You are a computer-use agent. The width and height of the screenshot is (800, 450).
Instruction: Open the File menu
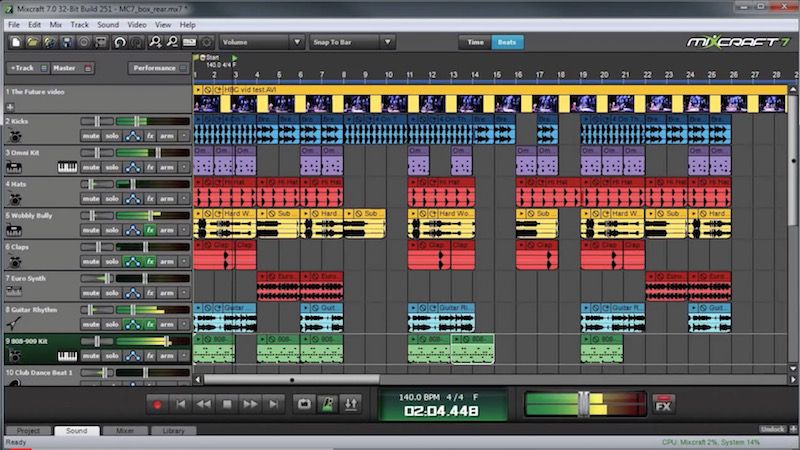[14, 25]
